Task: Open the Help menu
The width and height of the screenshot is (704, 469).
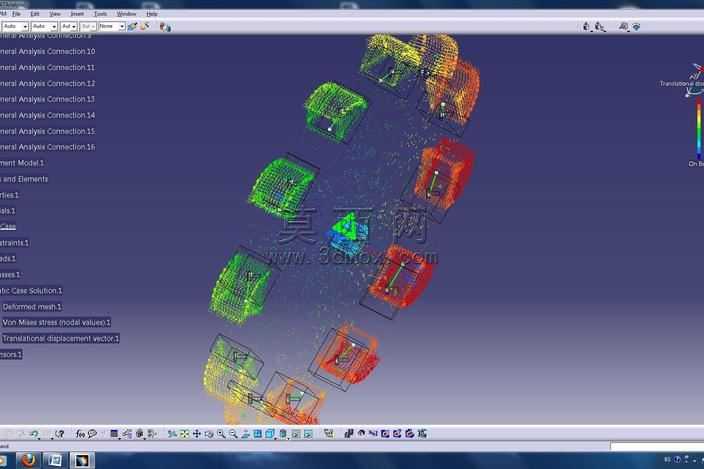Action: (152, 14)
